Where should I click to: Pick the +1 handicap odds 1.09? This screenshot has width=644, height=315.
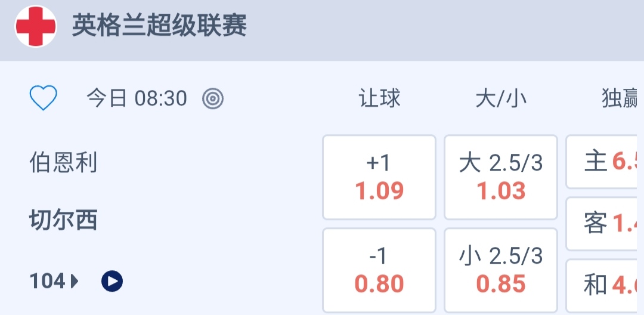[379, 177]
